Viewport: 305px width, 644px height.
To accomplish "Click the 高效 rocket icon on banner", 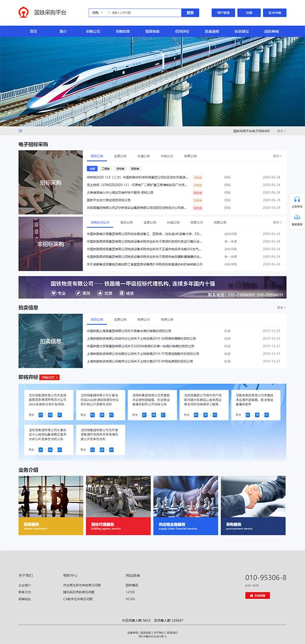I will point(78,293).
